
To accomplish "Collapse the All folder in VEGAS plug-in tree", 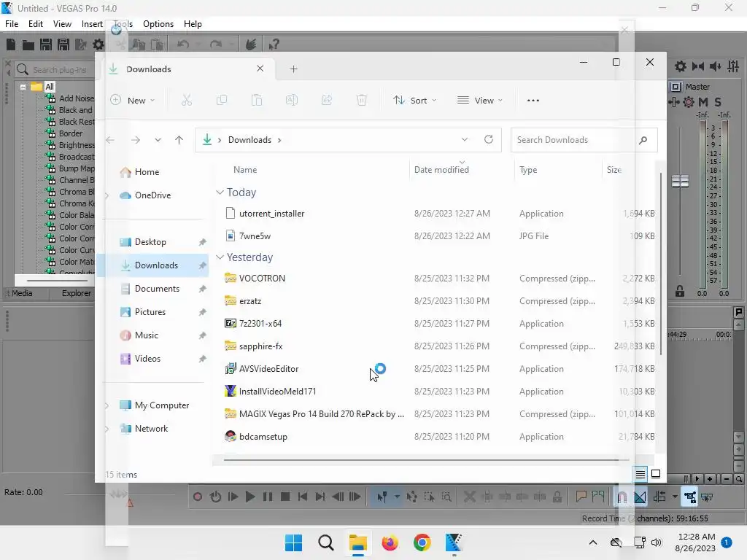I will 23,87.
